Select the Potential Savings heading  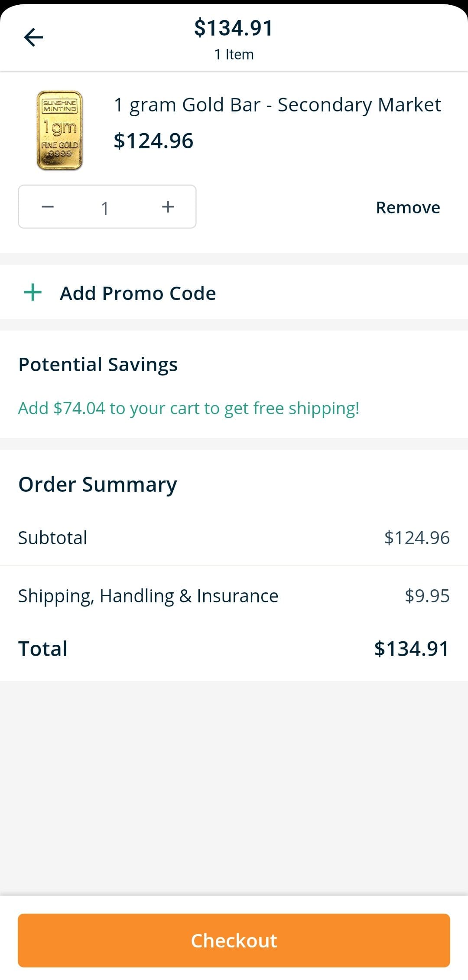(98, 365)
